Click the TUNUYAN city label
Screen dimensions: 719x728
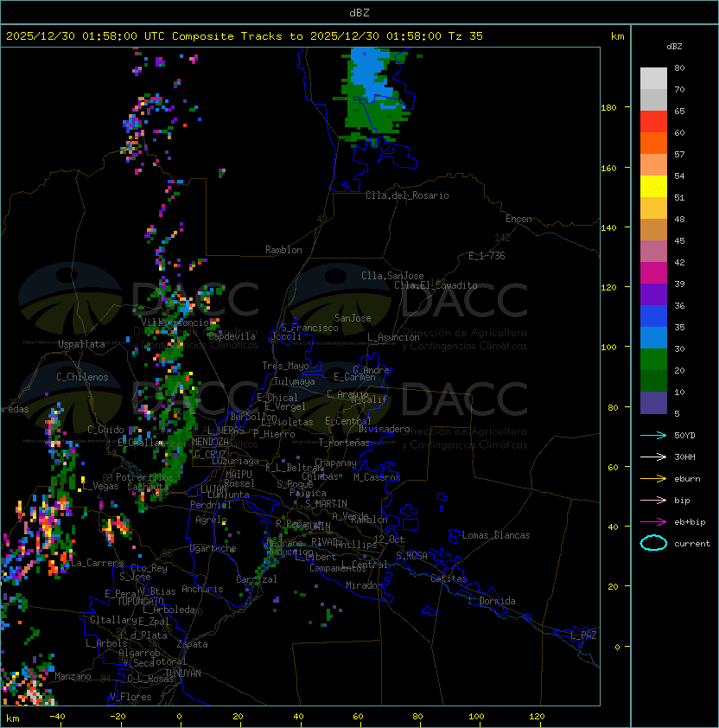(183, 674)
